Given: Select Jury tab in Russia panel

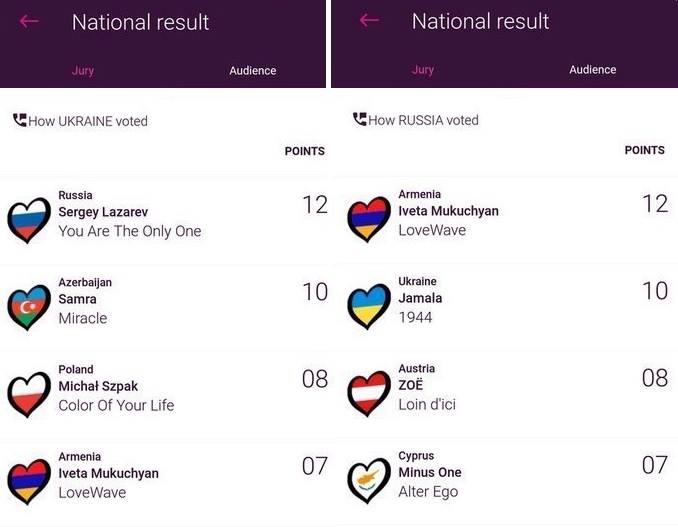Looking at the screenshot, I should coord(423,70).
